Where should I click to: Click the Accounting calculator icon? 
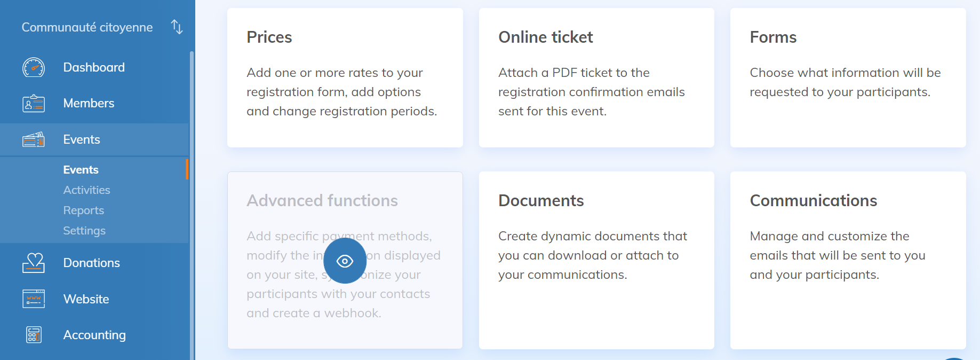(x=34, y=335)
